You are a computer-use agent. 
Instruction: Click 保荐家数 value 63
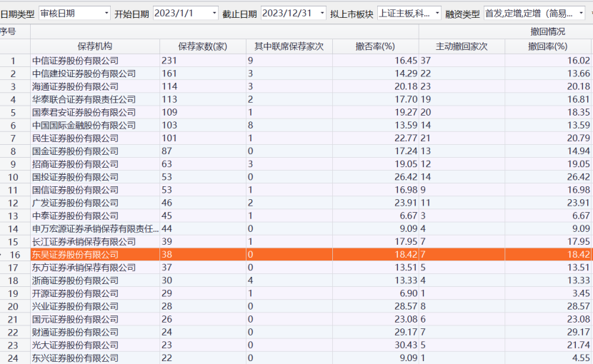coord(166,164)
